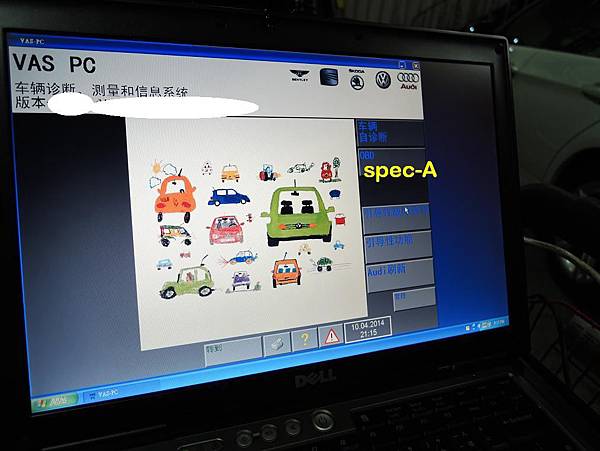Click the orange van drawing in the collage

click(x=286, y=272)
